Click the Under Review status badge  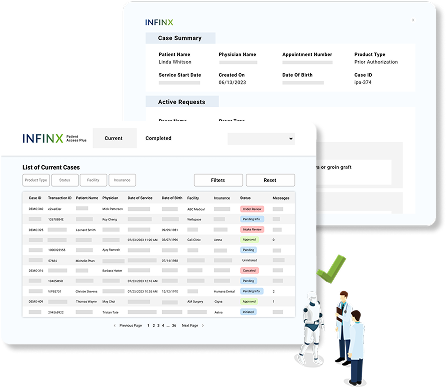point(252,209)
